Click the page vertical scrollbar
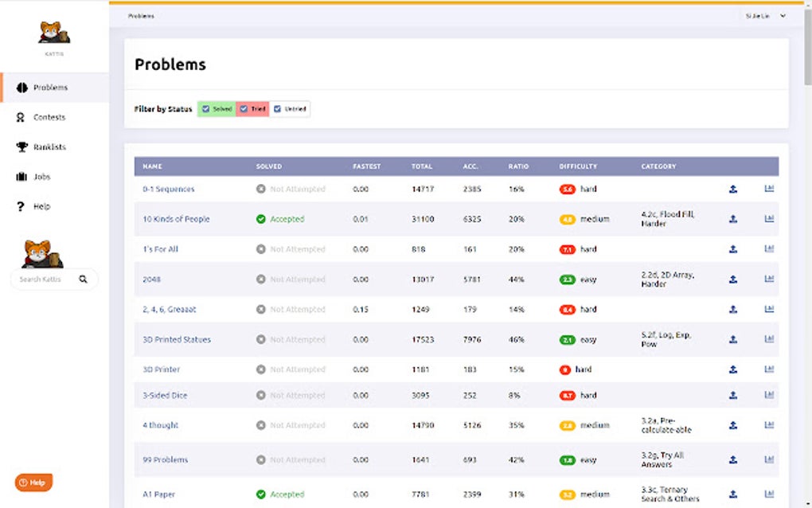Screen dimensions: 812x508 [807, 47]
